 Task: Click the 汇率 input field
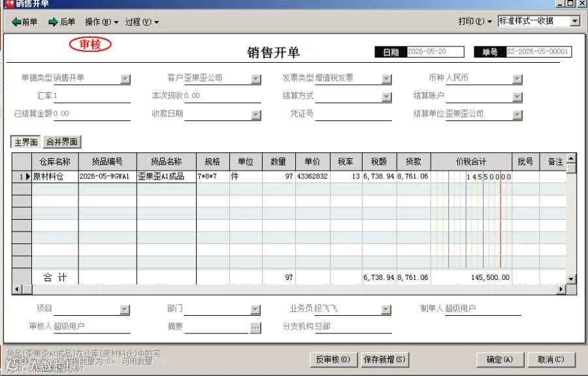[x=91, y=96]
